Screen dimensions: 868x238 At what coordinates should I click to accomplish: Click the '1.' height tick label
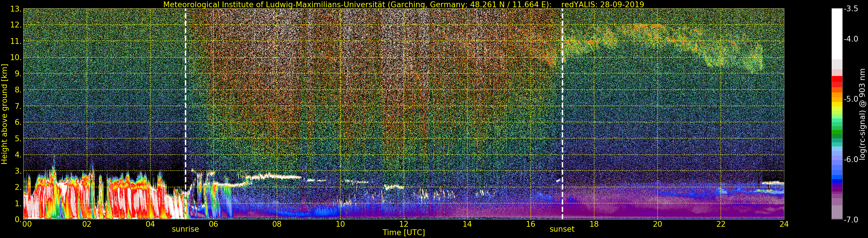pyautogui.click(x=18, y=204)
